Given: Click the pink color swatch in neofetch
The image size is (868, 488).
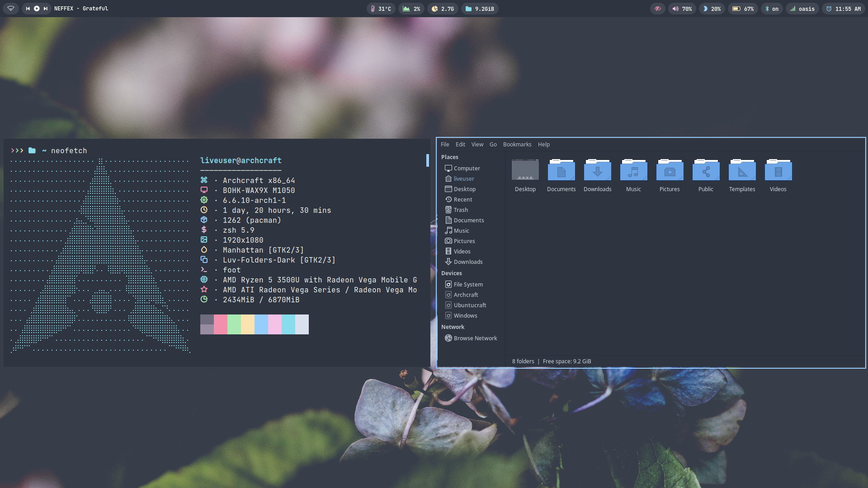Looking at the screenshot, I should 221,324.
